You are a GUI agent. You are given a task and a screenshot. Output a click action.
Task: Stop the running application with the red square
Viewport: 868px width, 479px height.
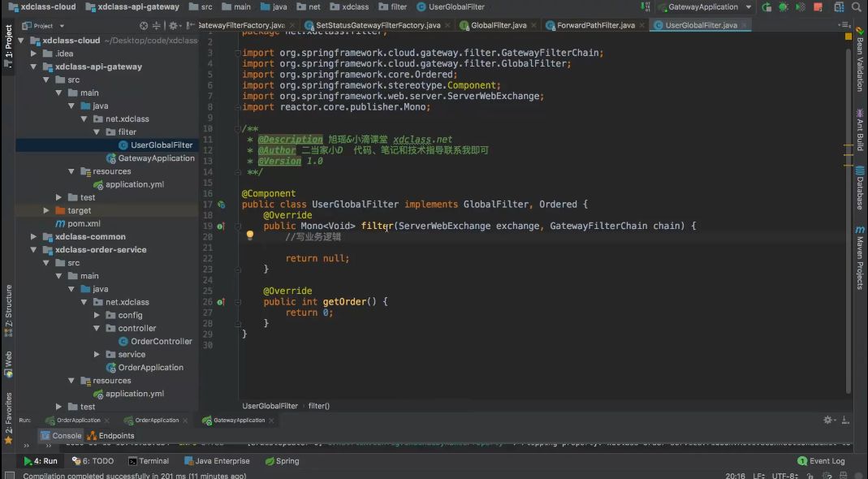tap(818, 7)
